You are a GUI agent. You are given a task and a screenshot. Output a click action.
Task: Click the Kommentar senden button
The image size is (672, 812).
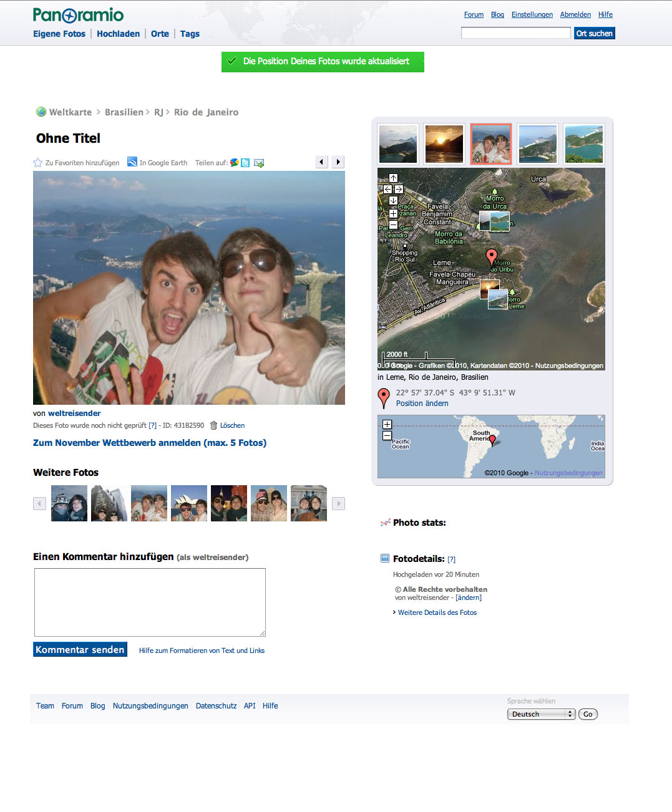pyautogui.click(x=80, y=649)
